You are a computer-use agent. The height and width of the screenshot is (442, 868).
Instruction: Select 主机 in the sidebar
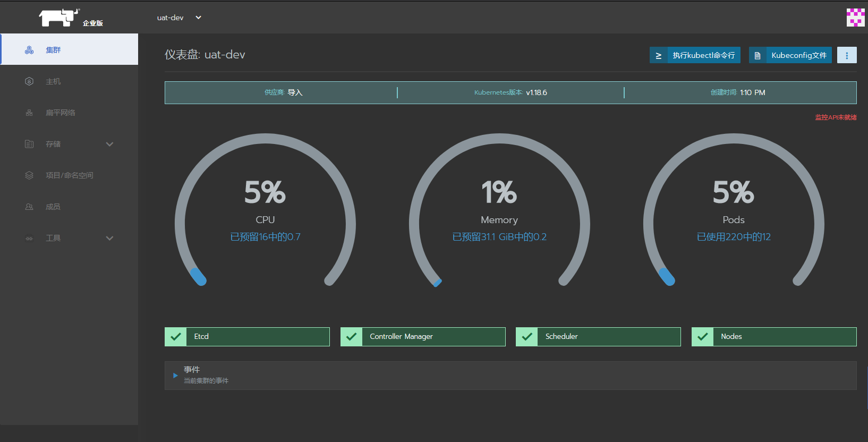[x=69, y=81]
